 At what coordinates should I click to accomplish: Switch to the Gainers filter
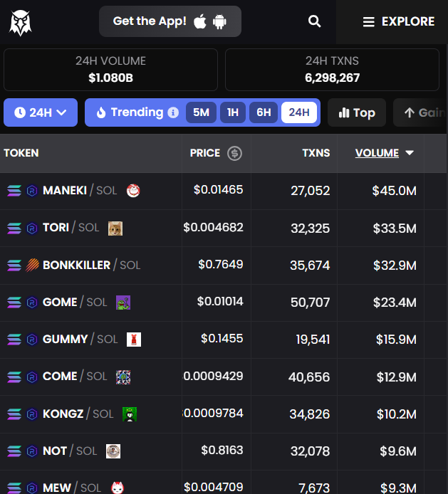pyautogui.click(x=420, y=112)
